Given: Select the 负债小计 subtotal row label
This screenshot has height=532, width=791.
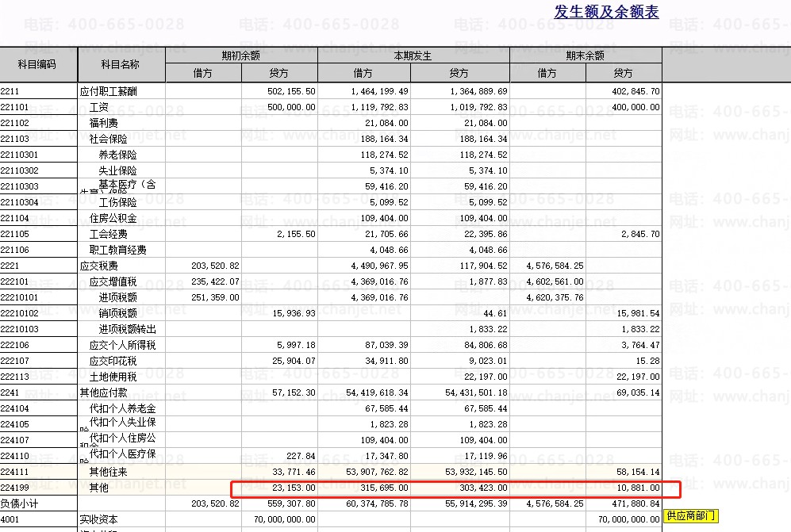Looking at the screenshot, I should click(x=19, y=503).
